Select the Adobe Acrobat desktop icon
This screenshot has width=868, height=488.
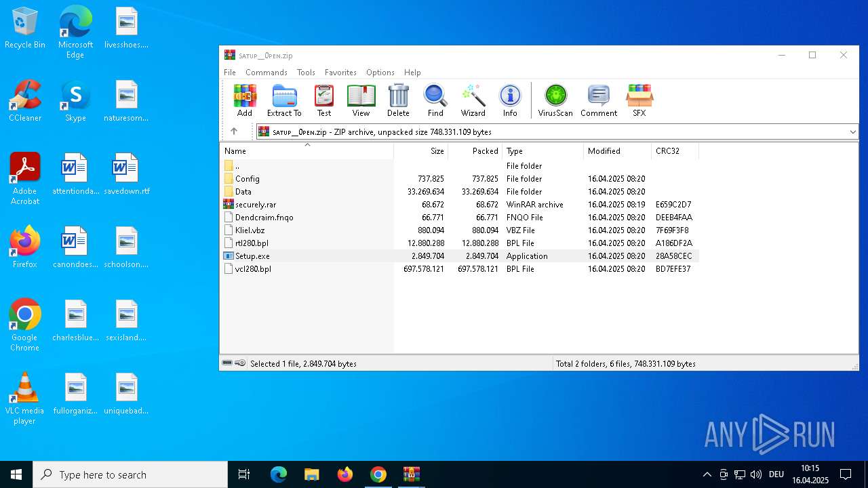(25, 179)
